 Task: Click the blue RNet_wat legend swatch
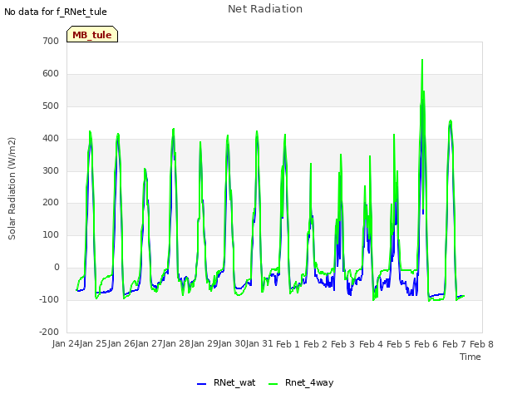coord(201,384)
